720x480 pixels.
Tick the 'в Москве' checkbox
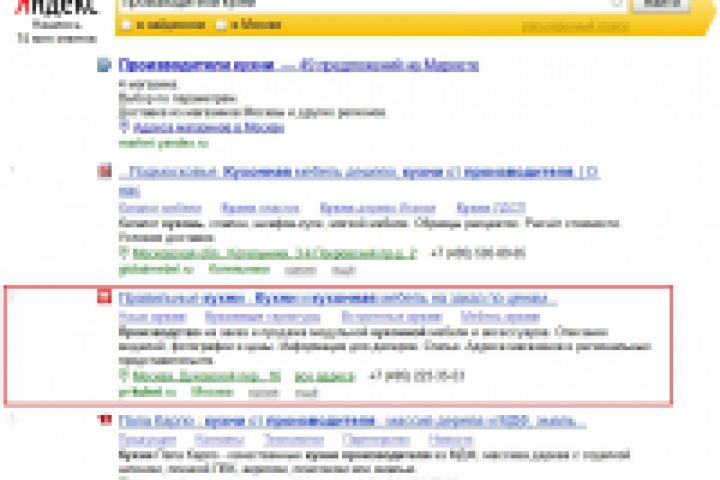click(221, 25)
